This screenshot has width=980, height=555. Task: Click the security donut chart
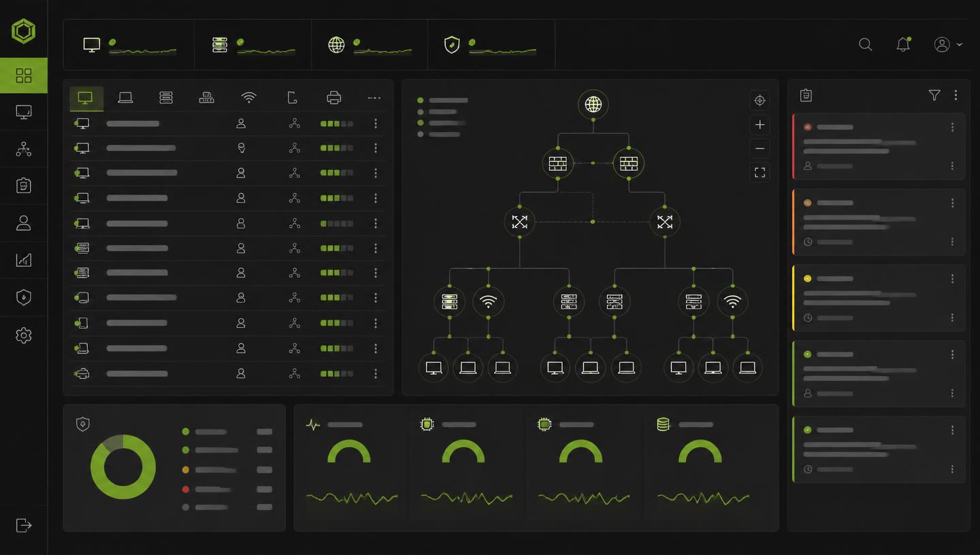pos(123,467)
